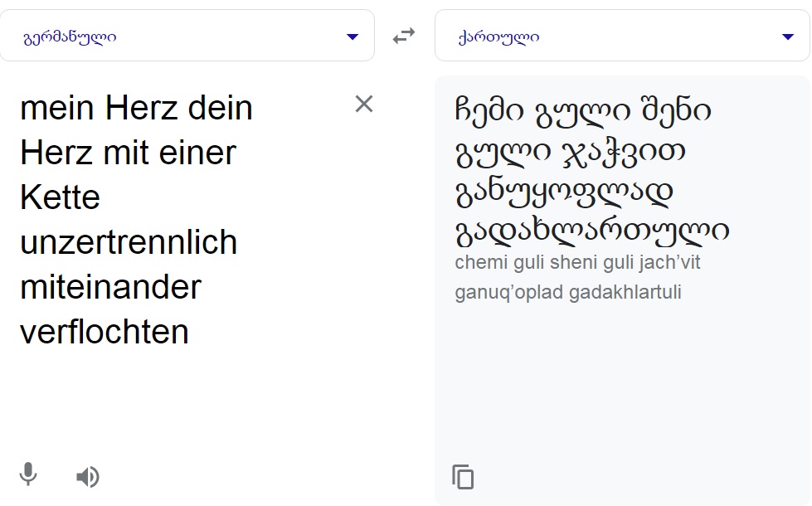Click the swap arrows between language panels
This screenshot has width=812, height=506.
pyautogui.click(x=404, y=35)
